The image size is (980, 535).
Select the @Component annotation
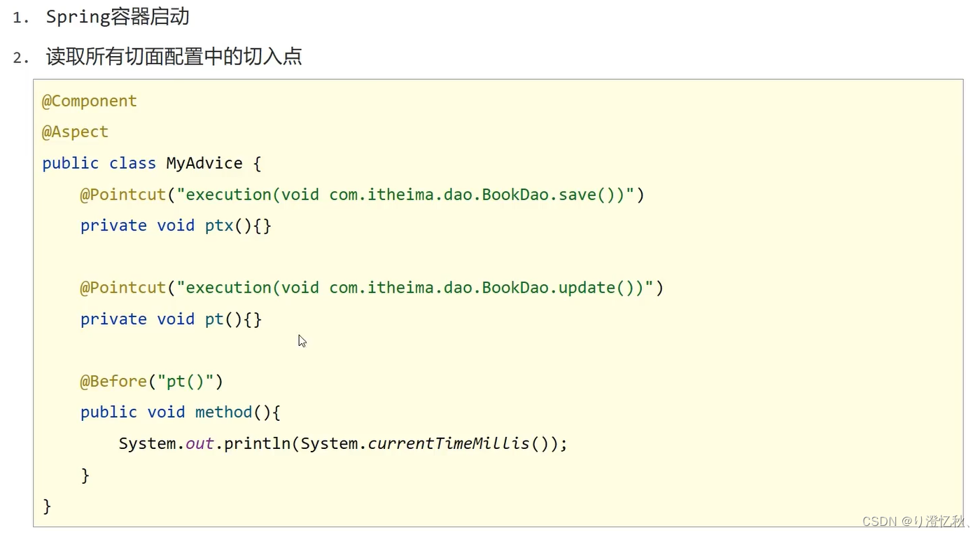point(90,101)
